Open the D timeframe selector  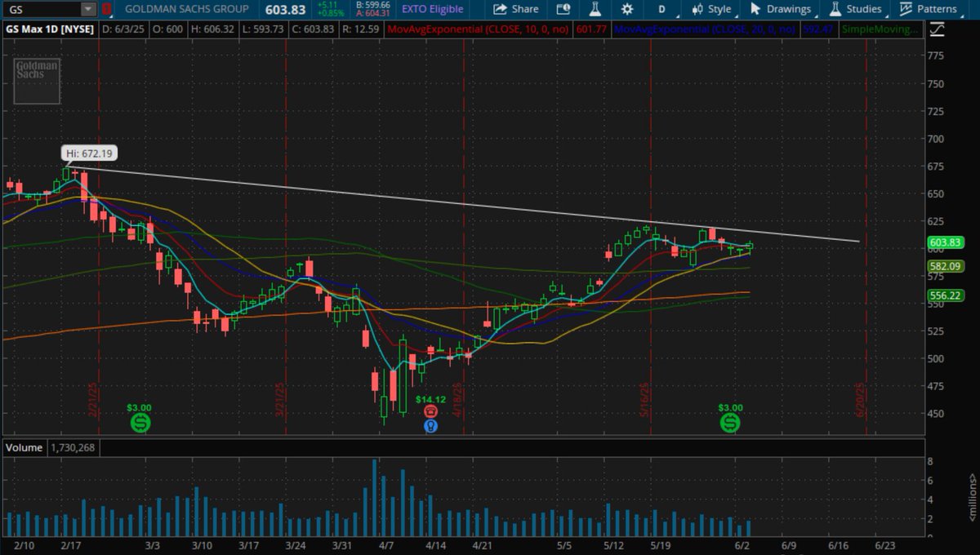[x=661, y=9]
